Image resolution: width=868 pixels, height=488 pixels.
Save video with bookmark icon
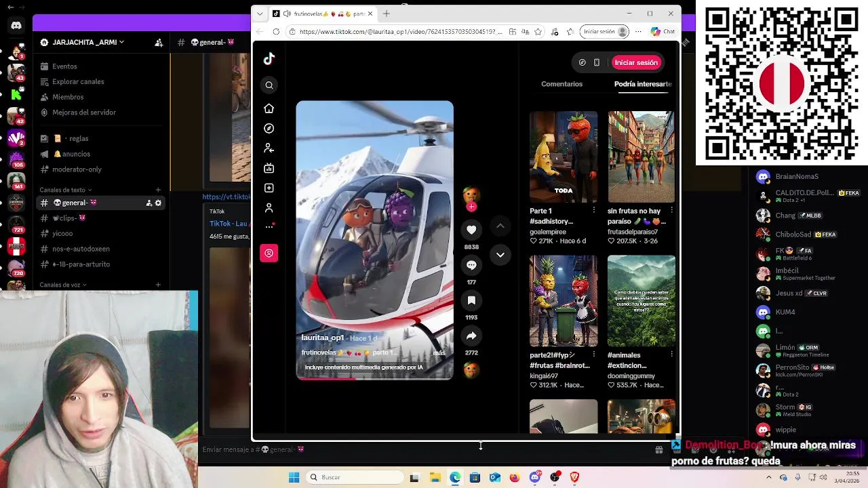tap(471, 300)
